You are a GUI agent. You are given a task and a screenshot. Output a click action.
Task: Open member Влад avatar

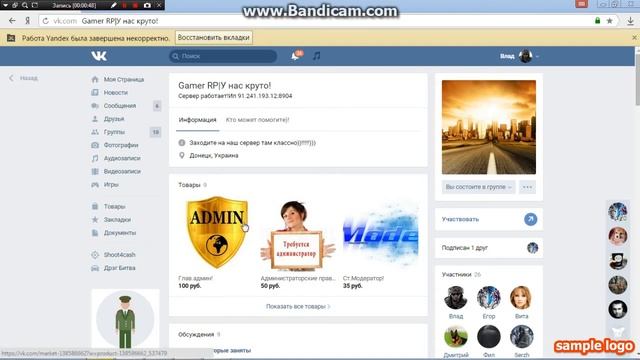click(456, 298)
